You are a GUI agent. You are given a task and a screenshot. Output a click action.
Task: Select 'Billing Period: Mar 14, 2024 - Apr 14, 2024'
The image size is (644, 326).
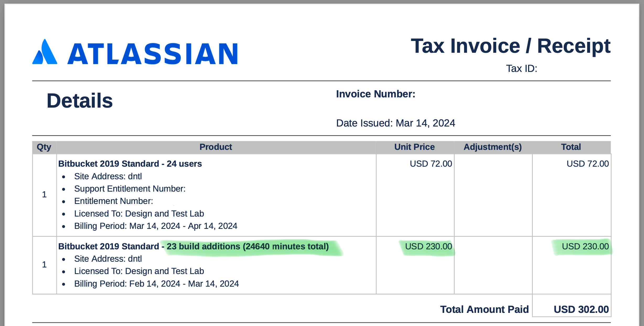[x=156, y=226]
